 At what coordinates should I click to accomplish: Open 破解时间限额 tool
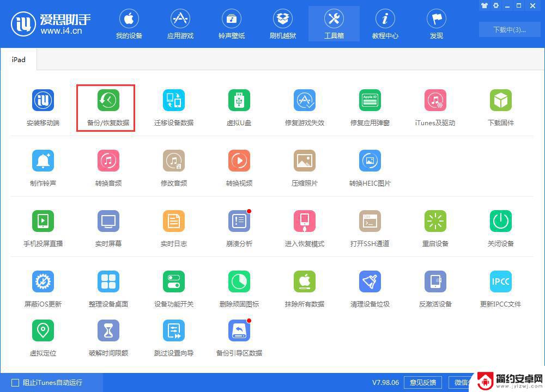pos(108,330)
